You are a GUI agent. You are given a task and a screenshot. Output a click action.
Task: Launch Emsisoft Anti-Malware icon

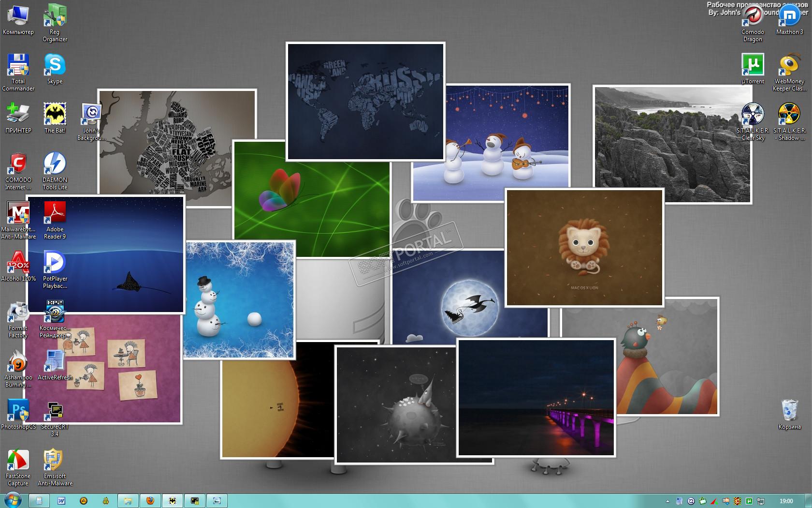(55, 467)
